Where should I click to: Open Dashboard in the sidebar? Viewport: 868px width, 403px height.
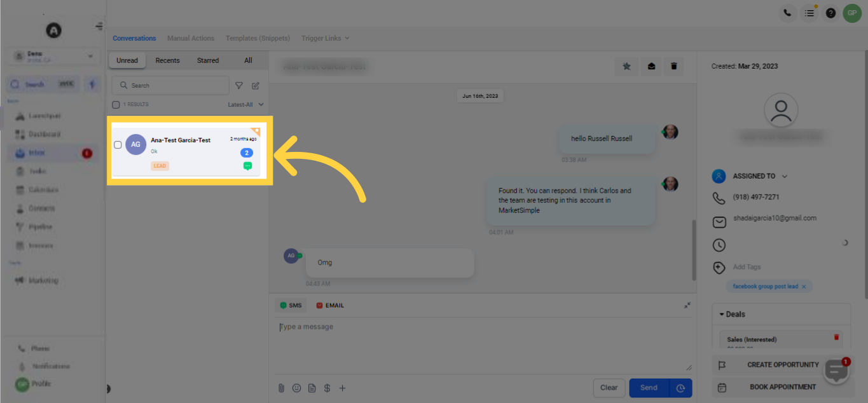(45, 134)
